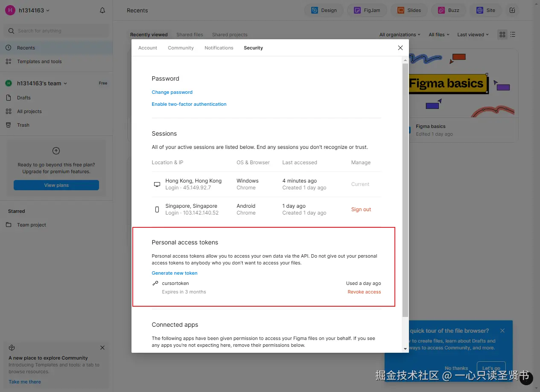Screen dimensions: 540x392
Task: Select the Recently viewed tab
Action: tap(149, 35)
